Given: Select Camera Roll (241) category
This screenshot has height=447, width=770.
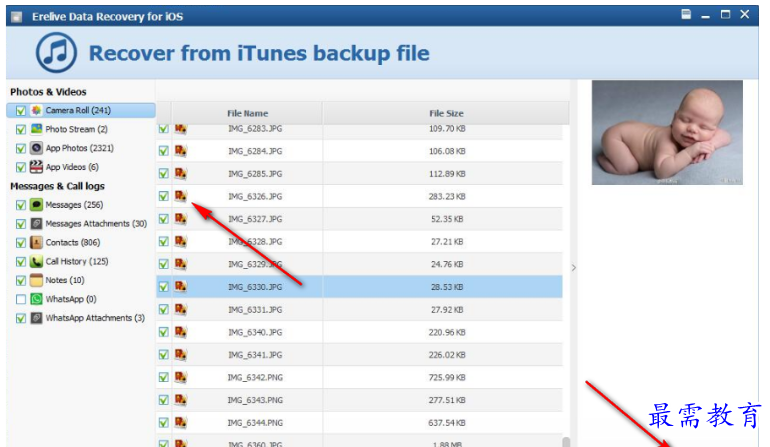Looking at the screenshot, I should 81,111.
